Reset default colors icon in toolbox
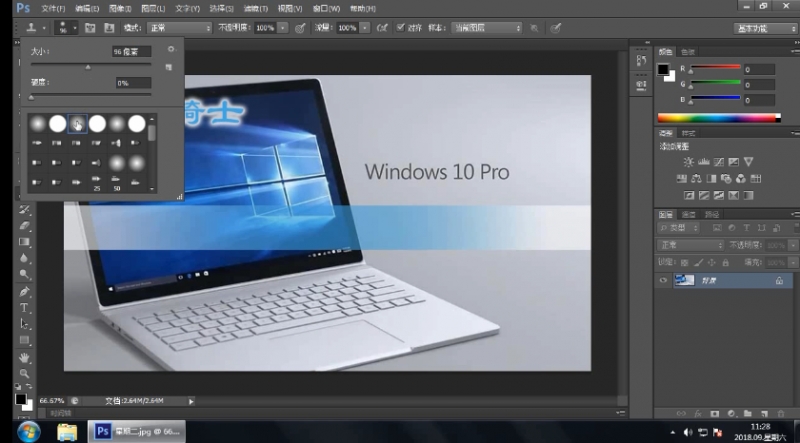Image resolution: width=800 pixels, height=443 pixels. (x=18, y=386)
